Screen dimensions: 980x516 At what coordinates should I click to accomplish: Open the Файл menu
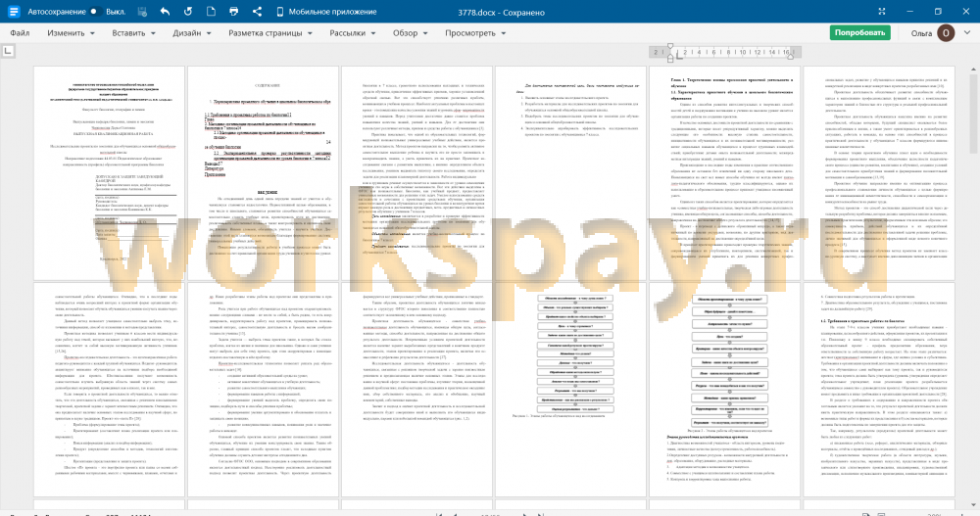(20, 32)
